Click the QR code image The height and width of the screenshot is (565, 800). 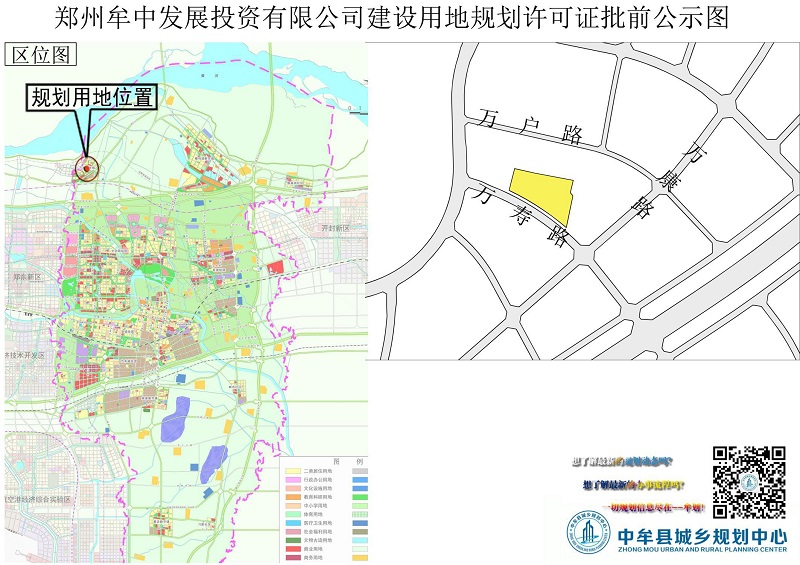tap(748, 482)
